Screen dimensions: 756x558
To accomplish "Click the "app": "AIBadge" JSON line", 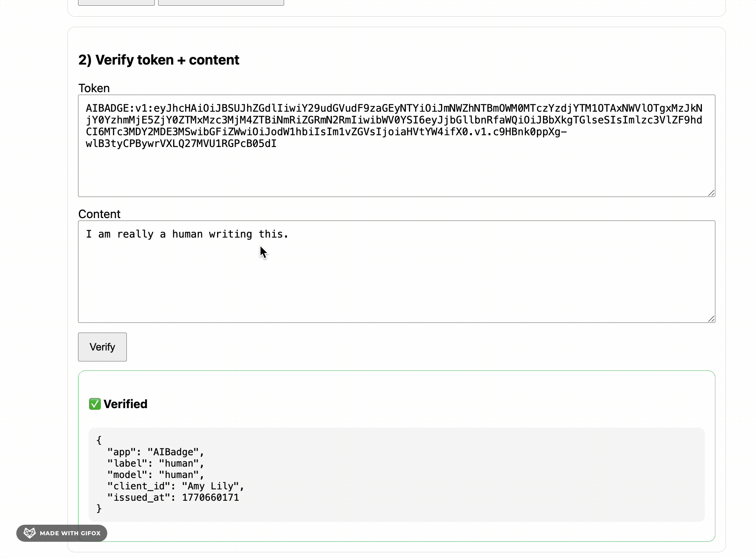I will click(x=156, y=452).
